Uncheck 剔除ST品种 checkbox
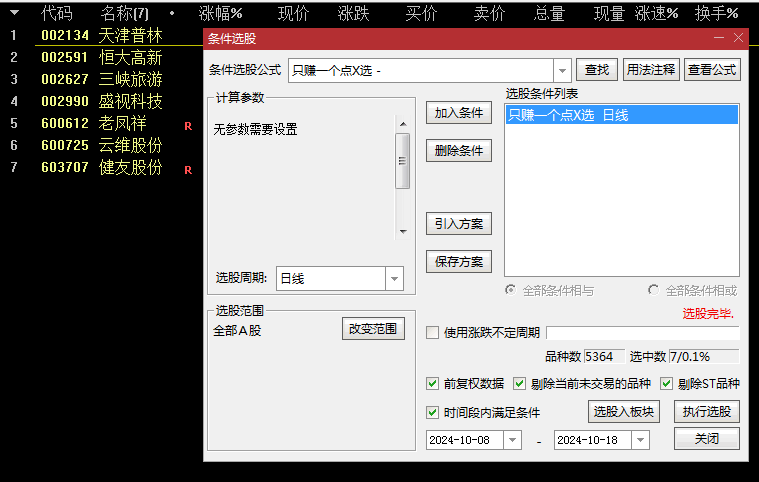 [x=667, y=384]
